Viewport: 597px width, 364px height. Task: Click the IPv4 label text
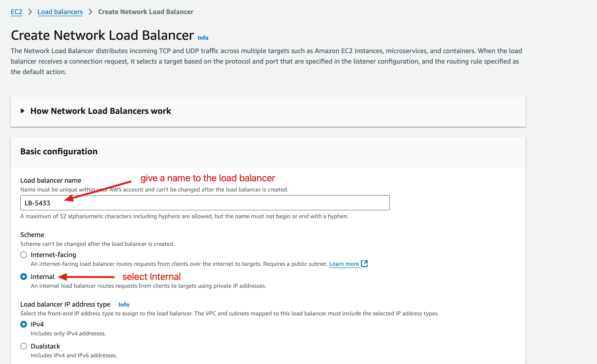point(37,324)
